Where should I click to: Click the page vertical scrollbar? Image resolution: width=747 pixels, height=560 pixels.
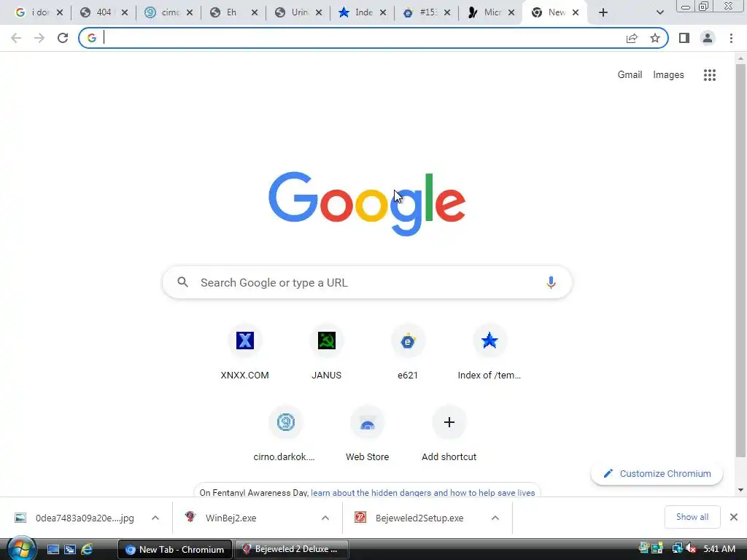pyautogui.click(x=740, y=260)
